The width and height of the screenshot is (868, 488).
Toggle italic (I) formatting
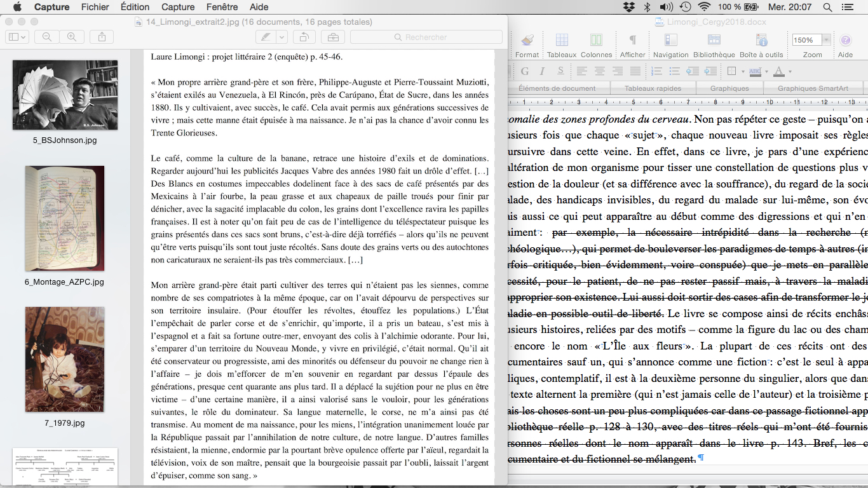(542, 71)
